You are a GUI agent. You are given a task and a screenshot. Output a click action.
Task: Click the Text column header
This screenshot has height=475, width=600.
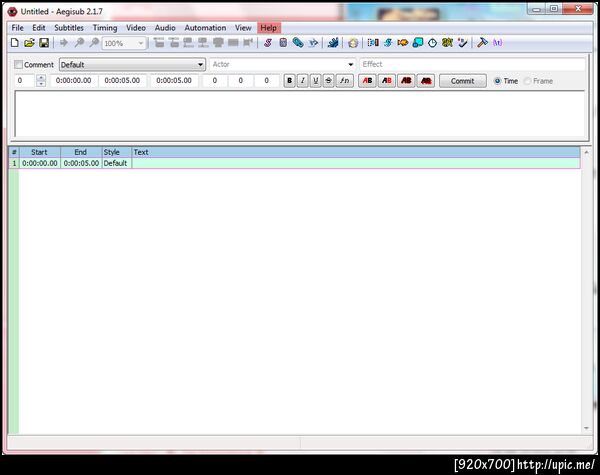[356, 152]
